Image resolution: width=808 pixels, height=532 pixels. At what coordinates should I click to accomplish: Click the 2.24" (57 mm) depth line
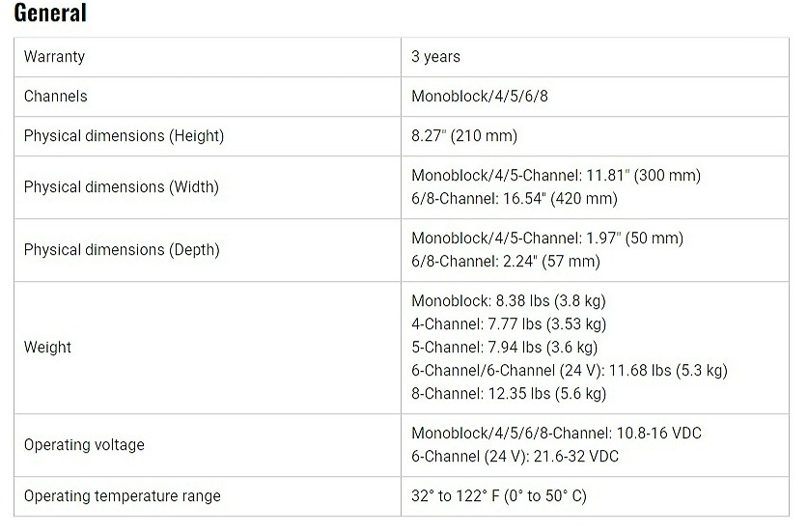(x=505, y=262)
